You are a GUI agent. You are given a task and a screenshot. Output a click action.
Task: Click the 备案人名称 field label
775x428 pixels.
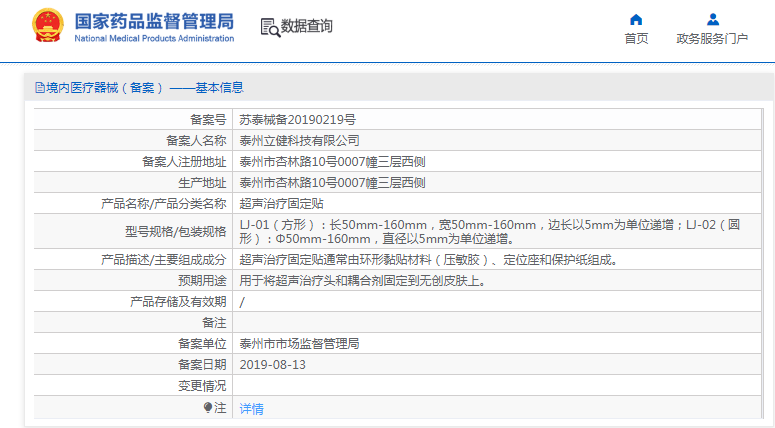point(196,140)
